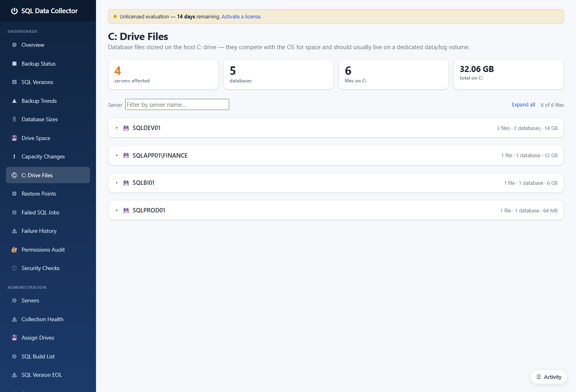Open Security Checks page
The image size is (576, 392).
(x=48, y=268)
